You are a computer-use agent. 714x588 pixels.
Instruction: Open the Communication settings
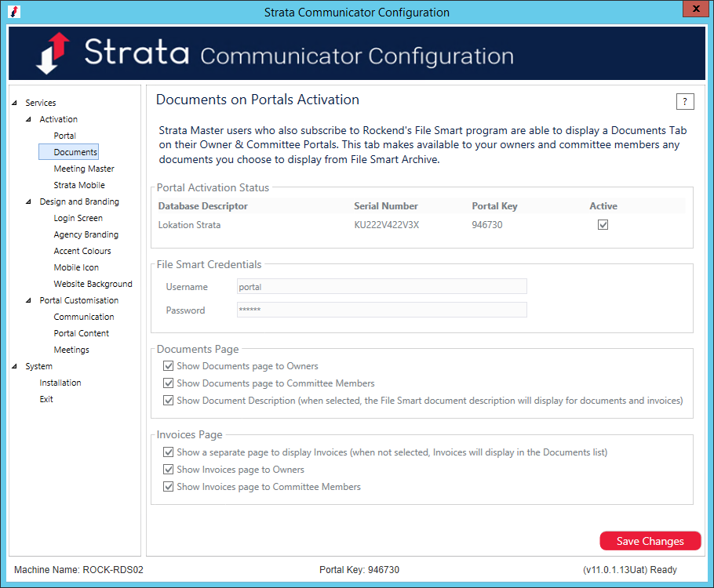(84, 317)
